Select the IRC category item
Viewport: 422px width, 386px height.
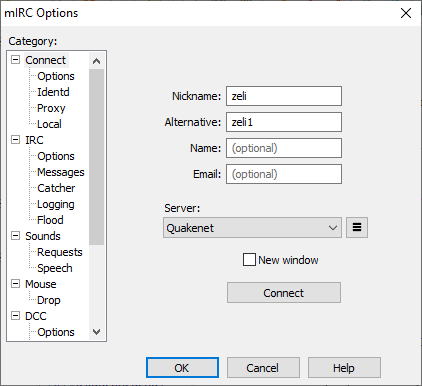(34, 140)
